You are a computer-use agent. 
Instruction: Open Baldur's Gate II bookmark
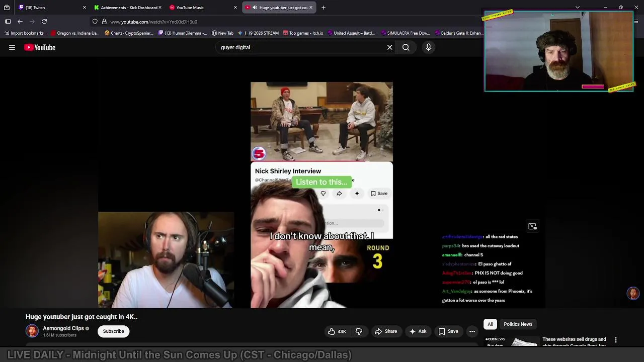tap(459, 33)
